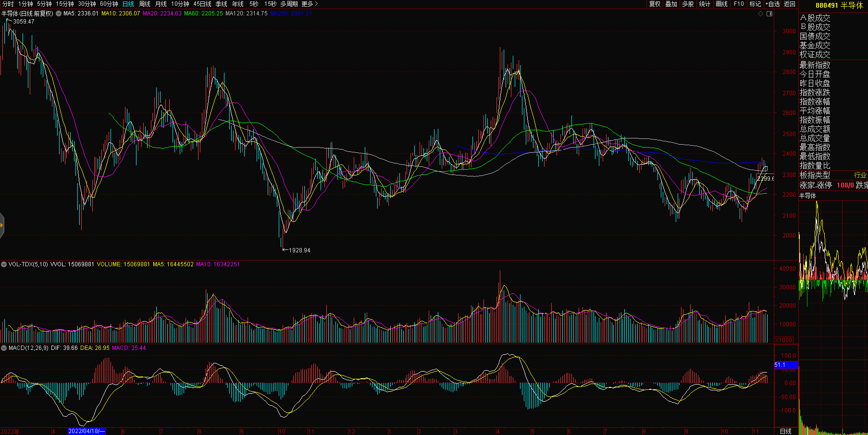This screenshot has width=868, height=435.
Task: Click the 日线 label at bottom right
Action: tap(786, 431)
